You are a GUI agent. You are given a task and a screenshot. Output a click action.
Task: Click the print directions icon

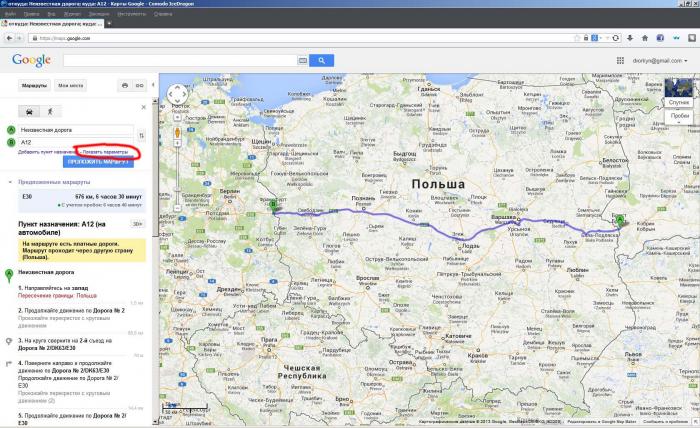pos(125,86)
